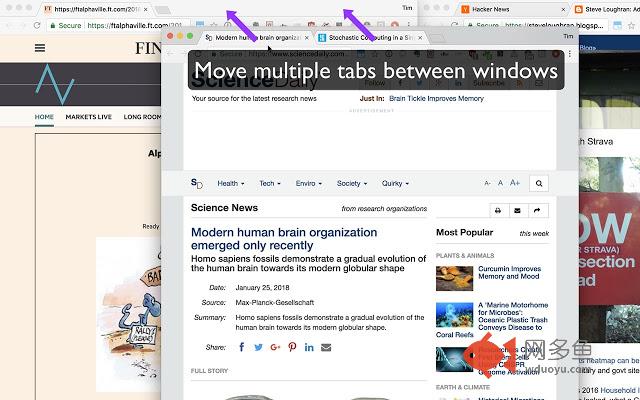Click the PLANTS & ANIMALS category label
640x400 pixels.
tap(465, 256)
